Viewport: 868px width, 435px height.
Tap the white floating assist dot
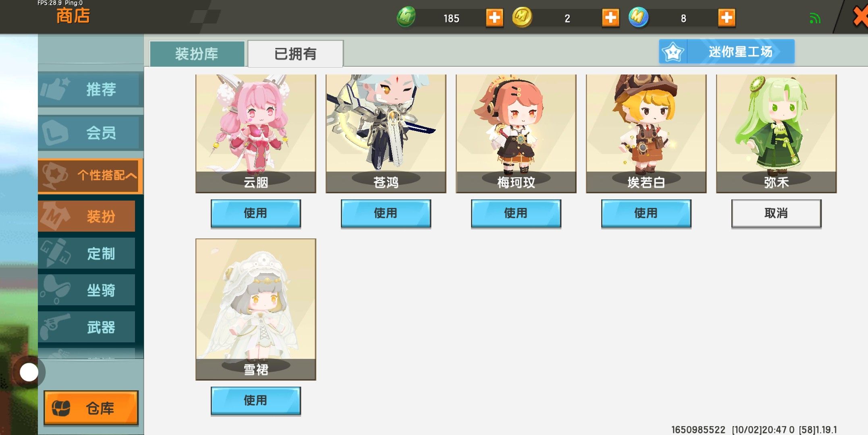coord(29,372)
